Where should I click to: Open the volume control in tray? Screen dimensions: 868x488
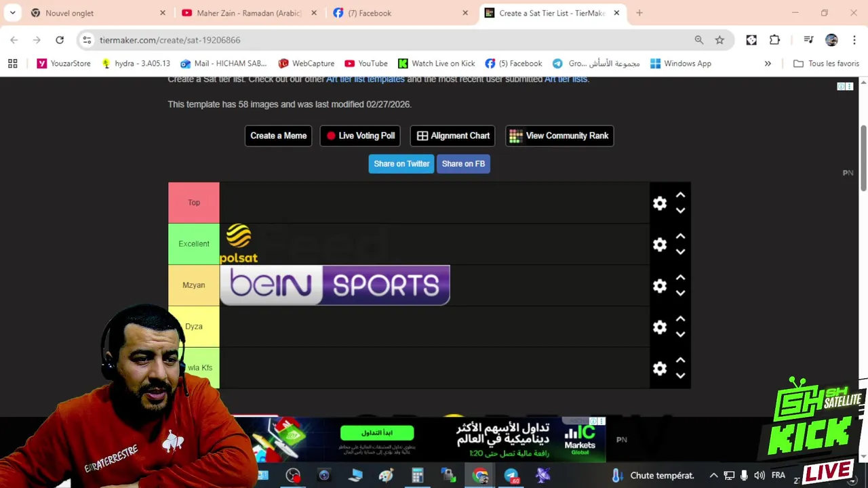pyautogui.click(x=759, y=475)
